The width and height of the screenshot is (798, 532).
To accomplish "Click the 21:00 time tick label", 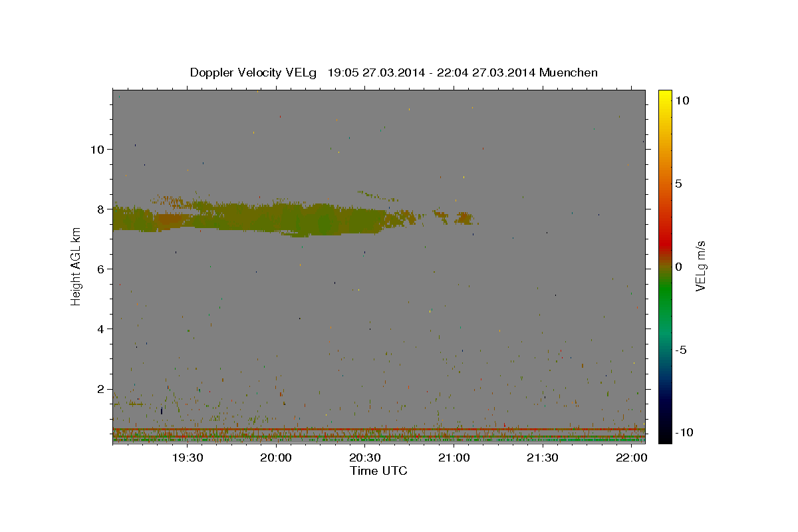I will (x=454, y=458).
